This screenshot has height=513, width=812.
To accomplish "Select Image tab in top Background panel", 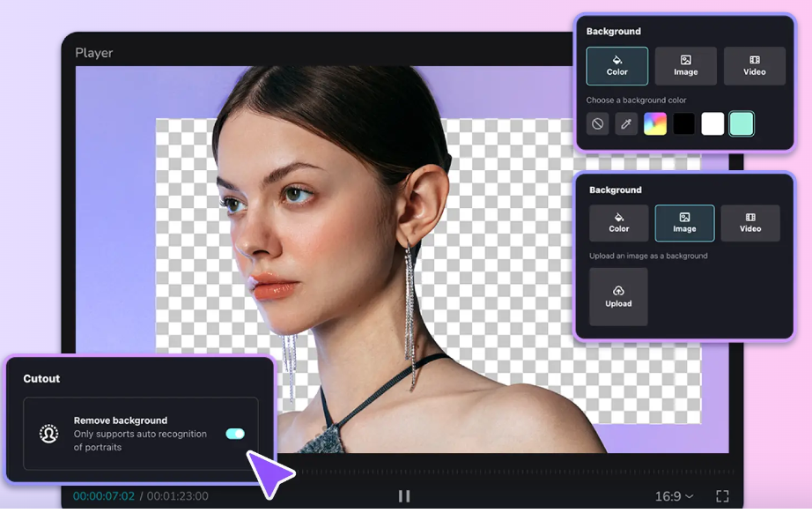I will (x=686, y=66).
